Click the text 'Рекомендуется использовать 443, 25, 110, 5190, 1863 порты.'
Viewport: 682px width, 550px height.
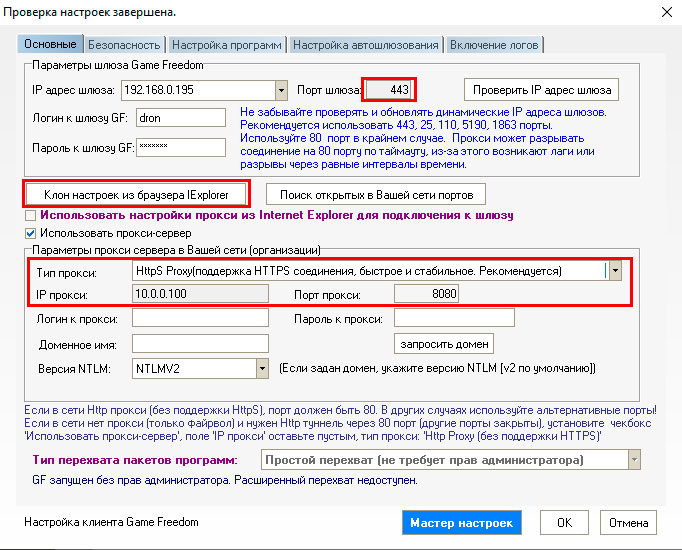[x=396, y=126]
